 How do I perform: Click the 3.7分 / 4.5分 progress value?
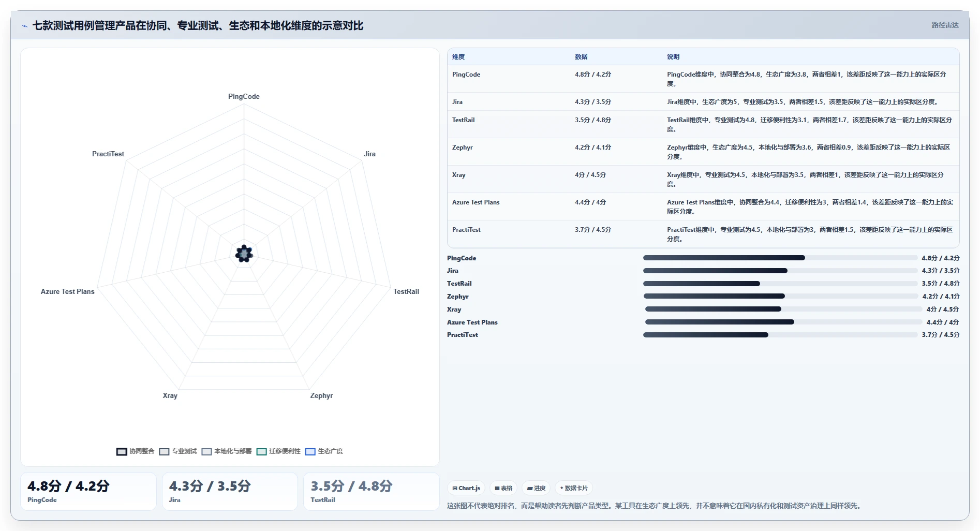coord(941,335)
